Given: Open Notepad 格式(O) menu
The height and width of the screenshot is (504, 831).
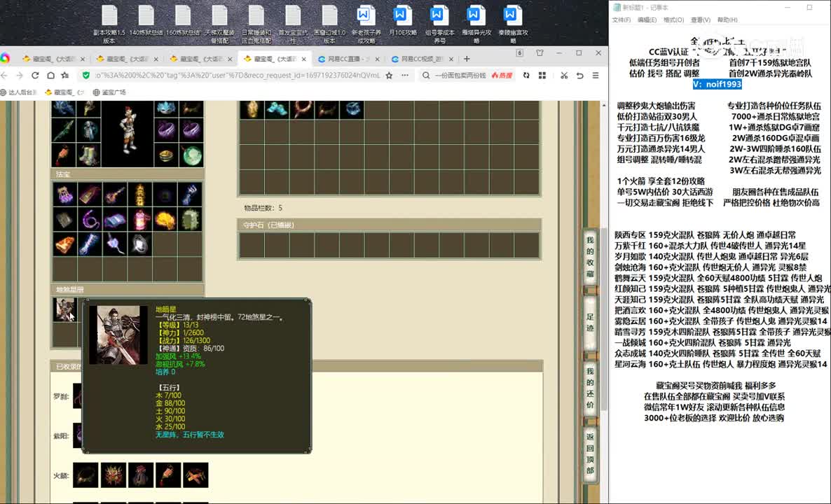Looking at the screenshot, I should click(673, 20).
